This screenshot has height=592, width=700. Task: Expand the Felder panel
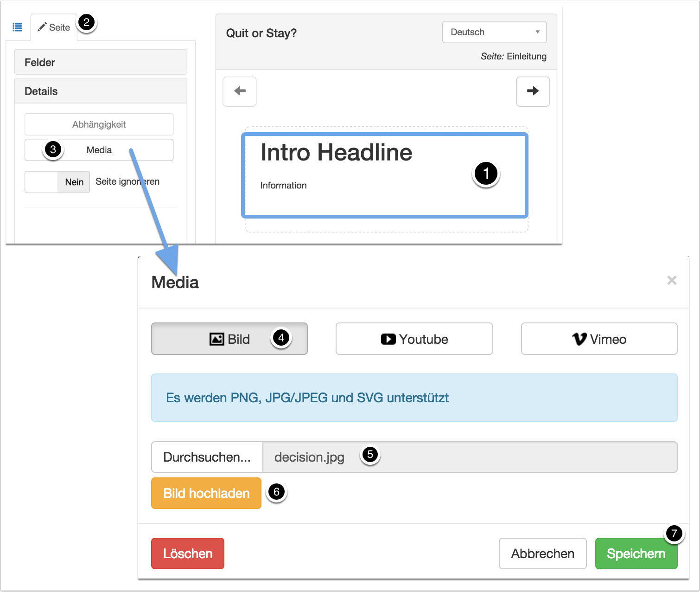[x=101, y=62]
